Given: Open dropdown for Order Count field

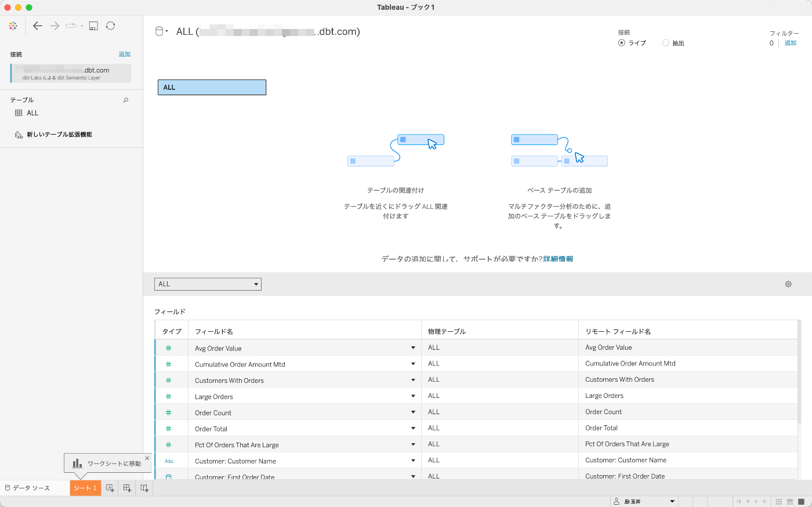Looking at the screenshot, I should [x=413, y=412].
